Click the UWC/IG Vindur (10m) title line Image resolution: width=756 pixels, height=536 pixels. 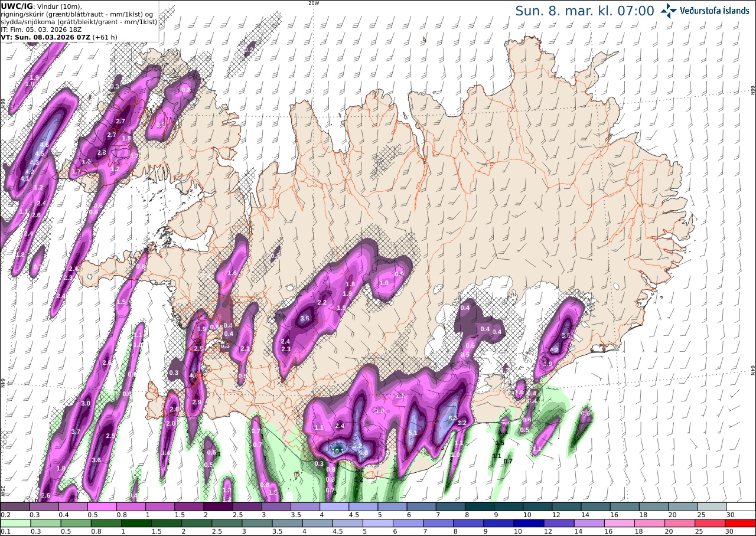41,6
